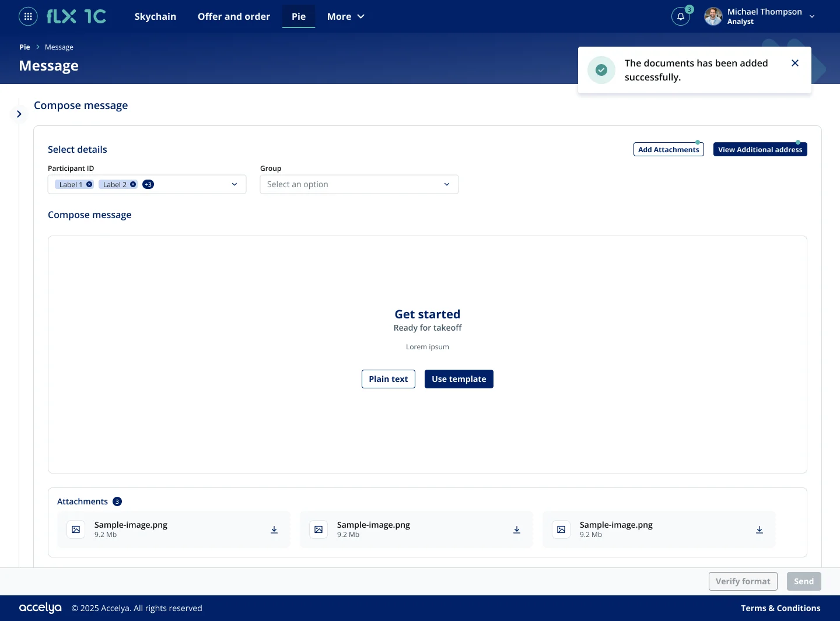Open the user account dropdown chevron

pos(812,16)
